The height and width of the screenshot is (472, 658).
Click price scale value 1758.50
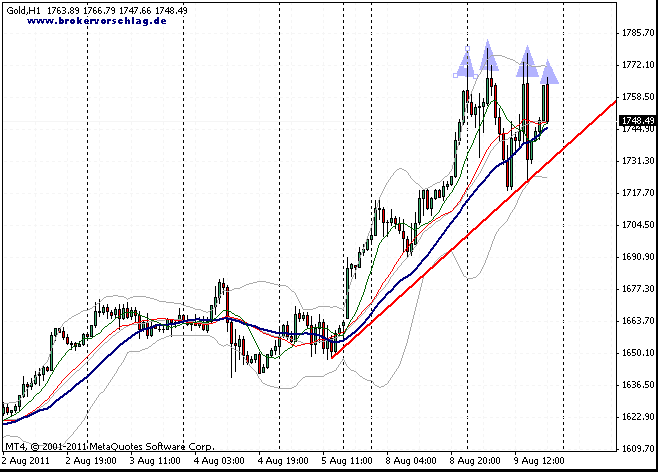point(638,96)
